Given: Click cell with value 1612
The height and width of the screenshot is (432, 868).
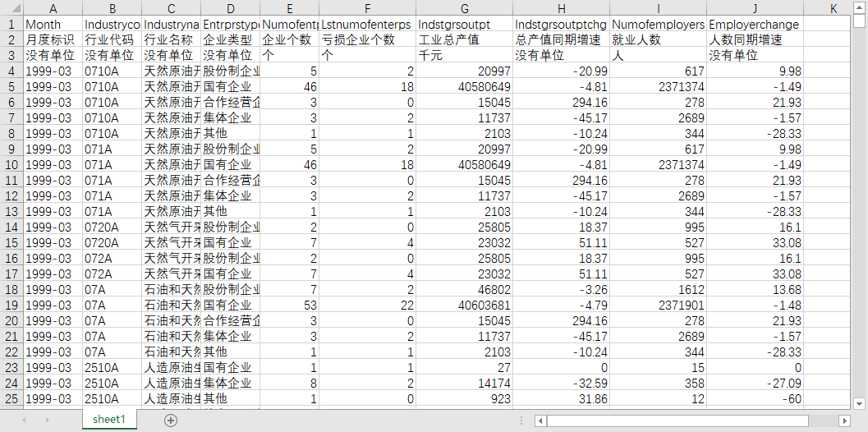Looking at the screenshot, I should [659, 290].
